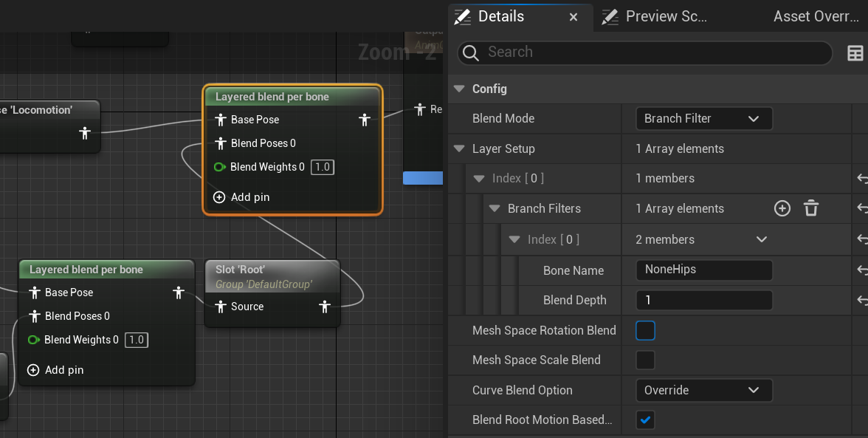This screenshot has width=868, height=438.
Task: Enable Mesh Space Scale Blend checkbox
Action: point(645,360)
